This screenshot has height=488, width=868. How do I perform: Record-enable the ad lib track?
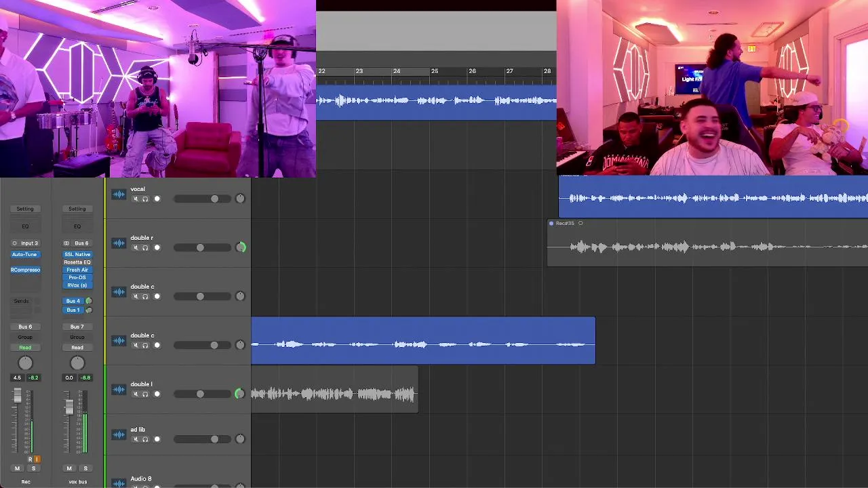pyautogui.click(x=157, y=439)
